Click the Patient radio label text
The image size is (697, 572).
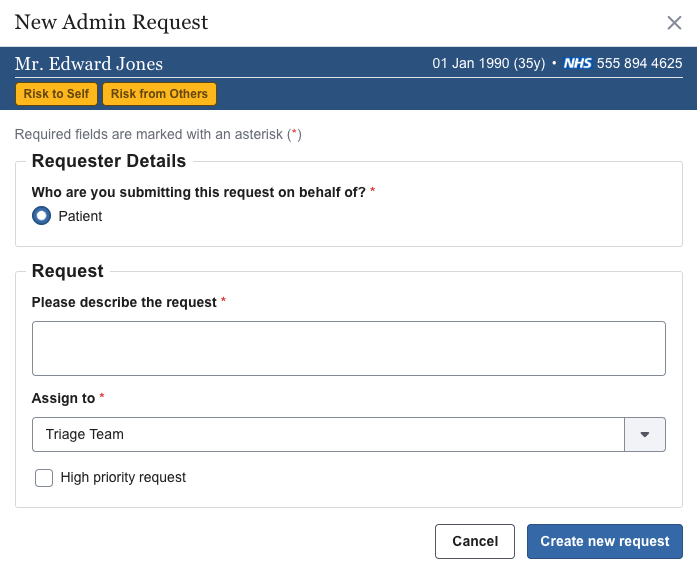(x=80, y=216)
